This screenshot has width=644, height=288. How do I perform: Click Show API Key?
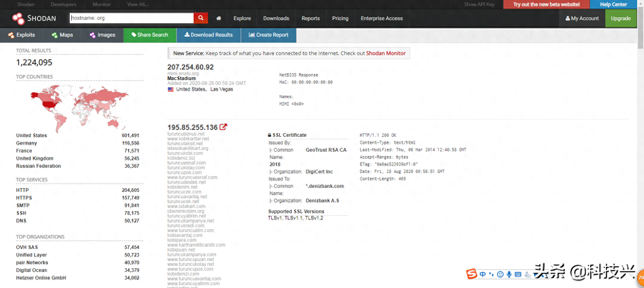pyautogui.click(x=479, y=4)
